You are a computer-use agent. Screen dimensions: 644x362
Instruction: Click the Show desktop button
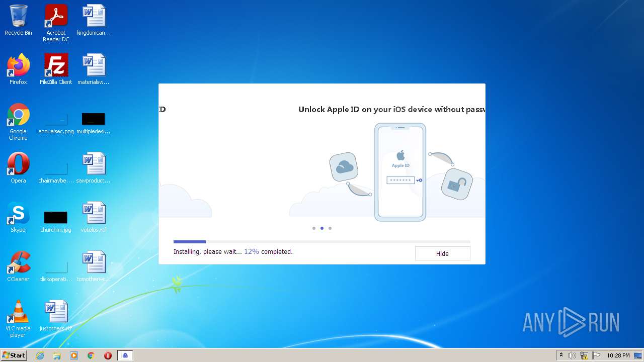pyautogui.click(x=639, y=355)
